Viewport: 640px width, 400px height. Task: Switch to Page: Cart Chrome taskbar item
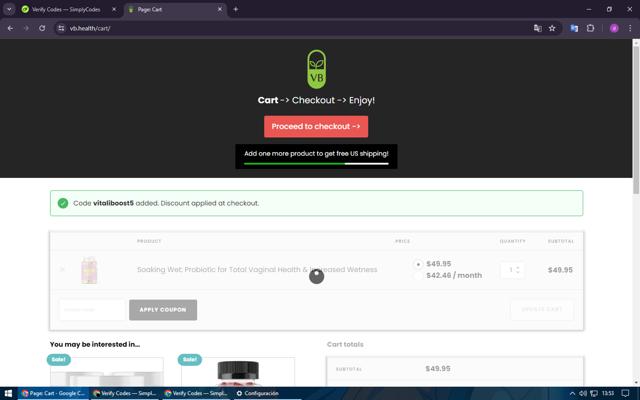[x=53, y=393]
